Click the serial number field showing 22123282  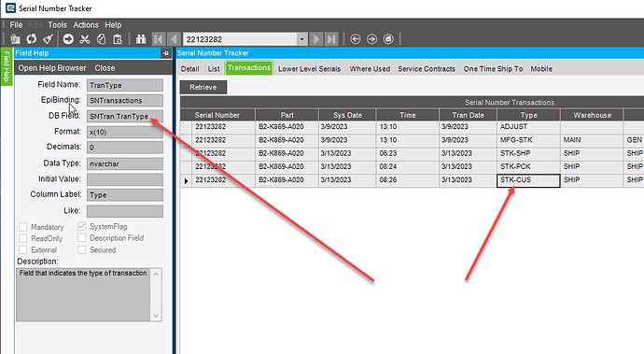pyautogui.click(x=240, y=39)
